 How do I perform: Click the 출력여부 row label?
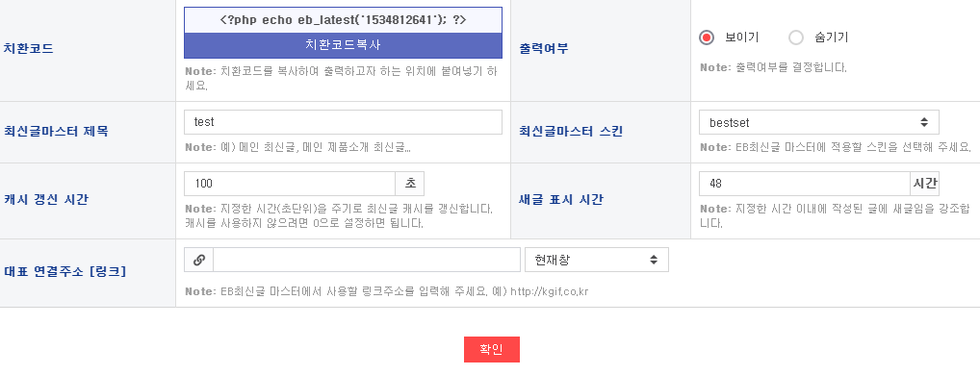pyautogui.click(x=544, y=49)
